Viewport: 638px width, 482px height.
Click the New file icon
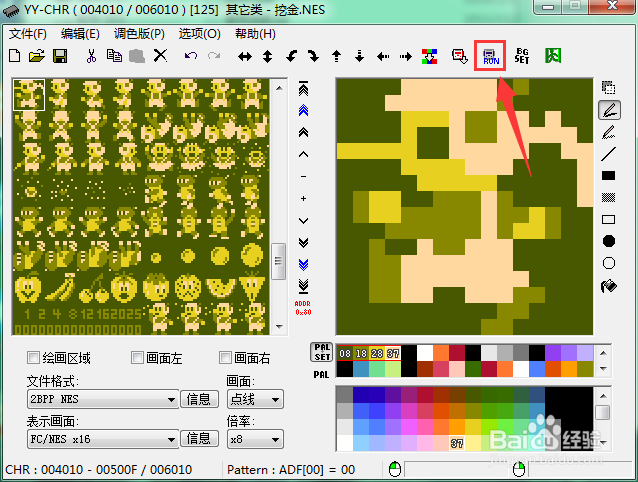15,56
